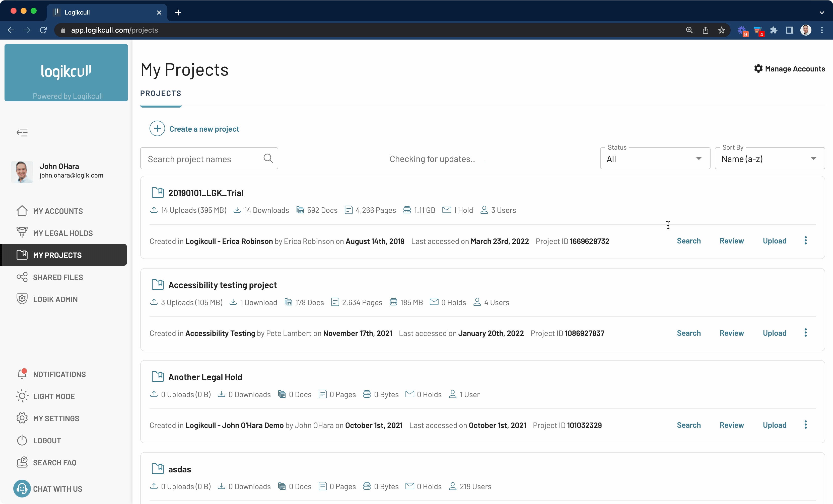Click 4 Users stat
The height and width of the screenshot is (504, 833).
(x=491, y=302)
